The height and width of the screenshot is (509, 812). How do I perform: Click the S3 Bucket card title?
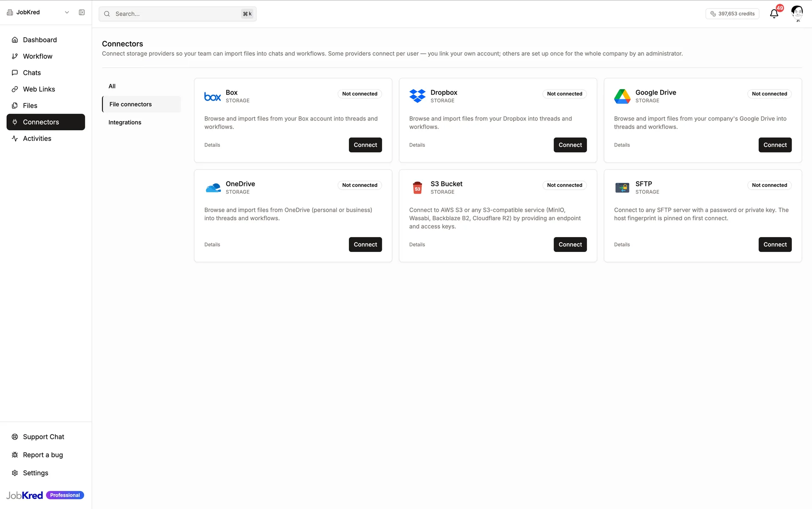click(x=446, y=184)
